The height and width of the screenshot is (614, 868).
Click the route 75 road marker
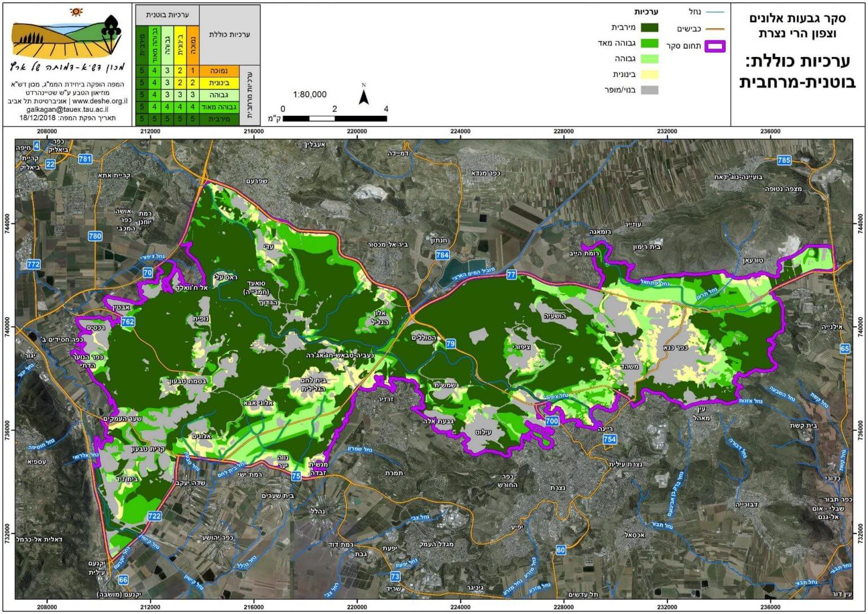[x=296, y=476]
